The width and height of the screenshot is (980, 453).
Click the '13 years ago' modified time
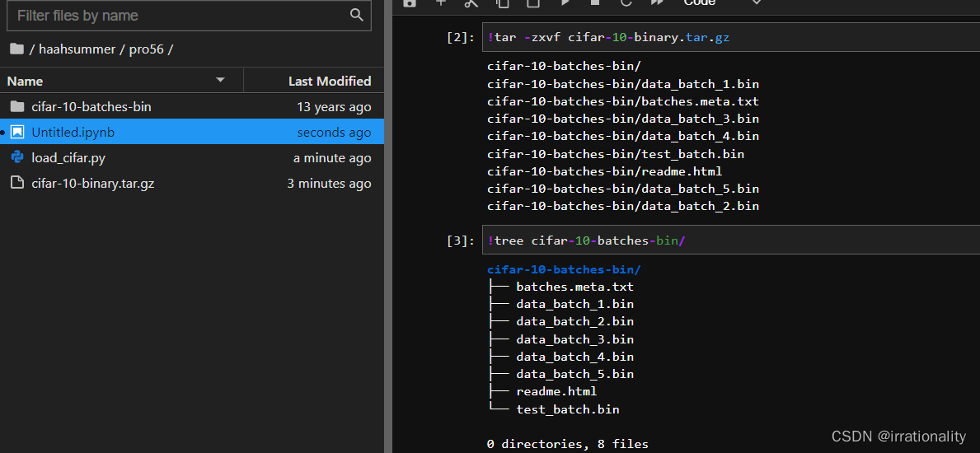point(334,107)
